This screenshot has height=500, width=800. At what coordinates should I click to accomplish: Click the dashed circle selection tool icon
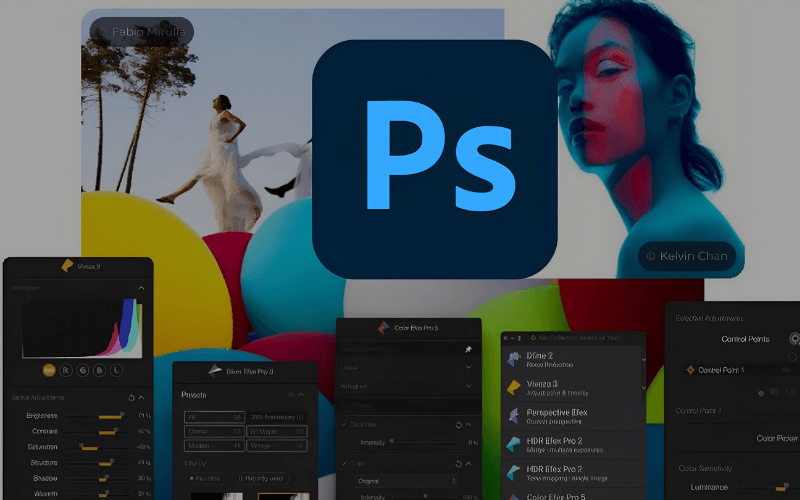[x=792, y=356]
